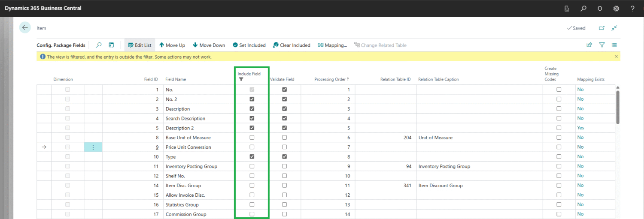Check Include Field for Shelf No.
Screen dimensions: 644x219
252,176
